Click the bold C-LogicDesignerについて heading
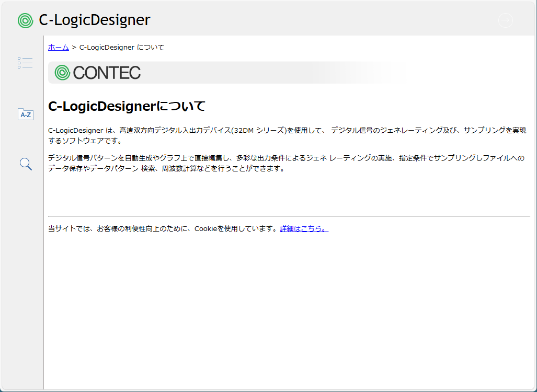Screen dimensions: 537x392 pyautogui.click(x=127, y=106)
